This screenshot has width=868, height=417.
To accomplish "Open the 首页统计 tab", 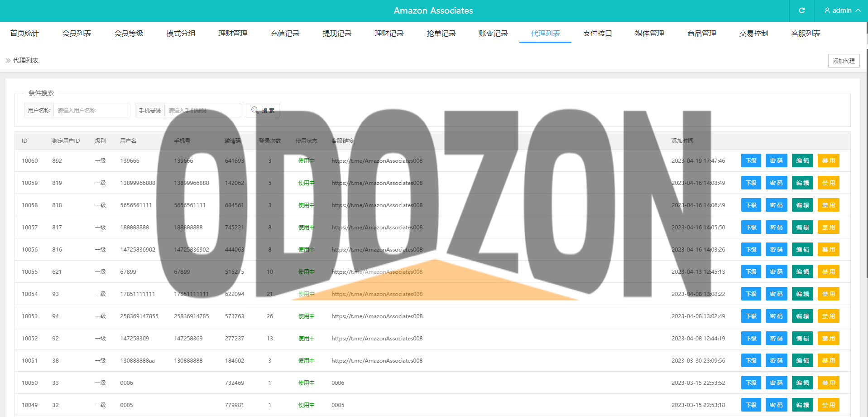I will click(24, 34).
